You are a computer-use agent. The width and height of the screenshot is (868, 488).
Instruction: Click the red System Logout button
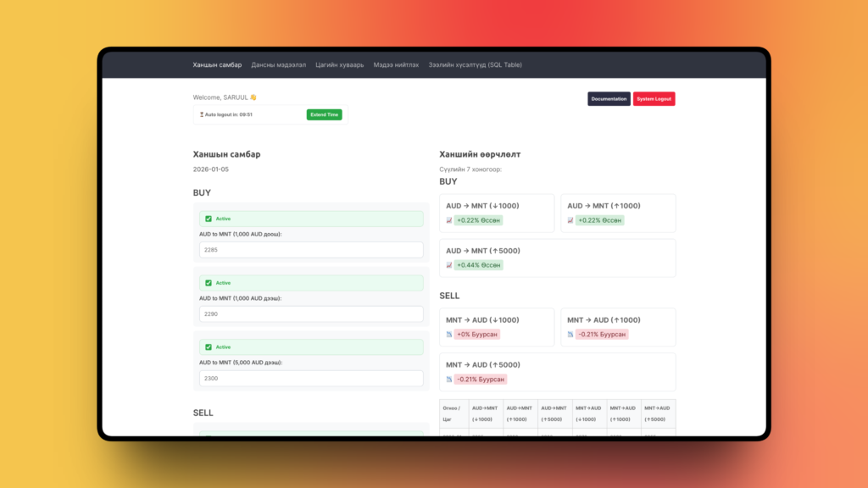[654, 99]
